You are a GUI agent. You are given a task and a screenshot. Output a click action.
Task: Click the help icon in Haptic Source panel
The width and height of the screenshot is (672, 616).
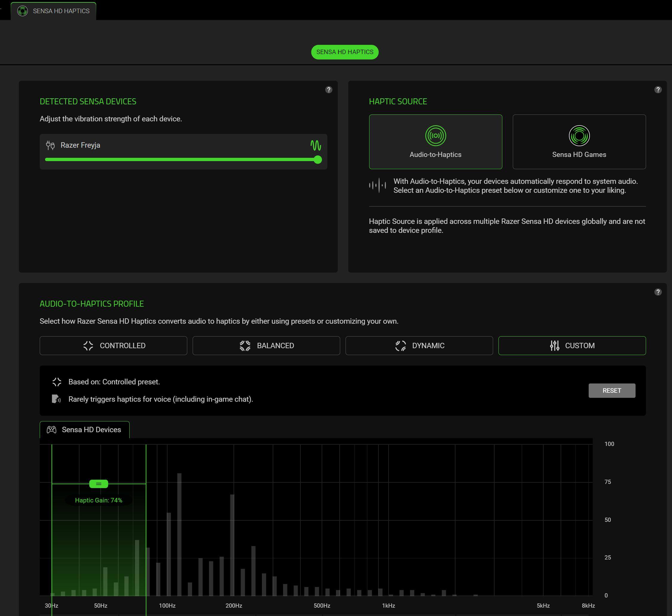657,90
